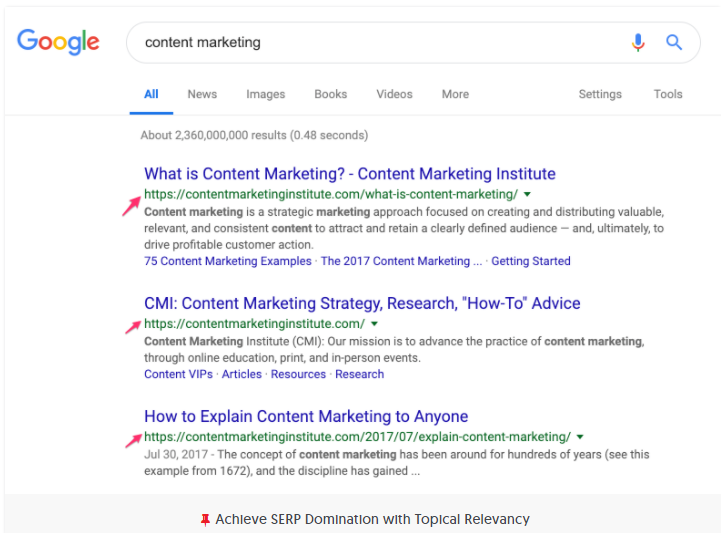Click The 2017 Content Marketing sitelink
The width and height of the screenshot is (721, 533).
[401, 261]
